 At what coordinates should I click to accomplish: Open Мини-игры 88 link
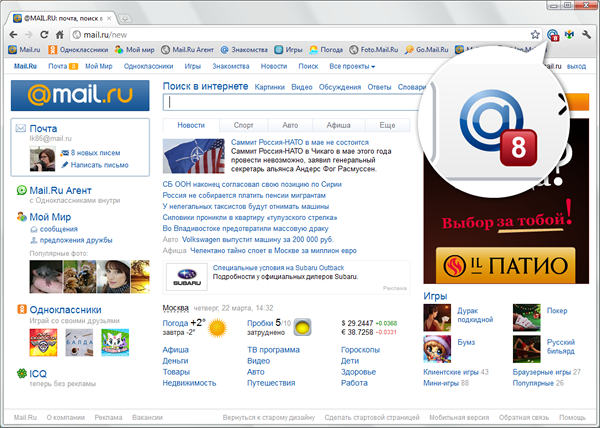[446, 383]
